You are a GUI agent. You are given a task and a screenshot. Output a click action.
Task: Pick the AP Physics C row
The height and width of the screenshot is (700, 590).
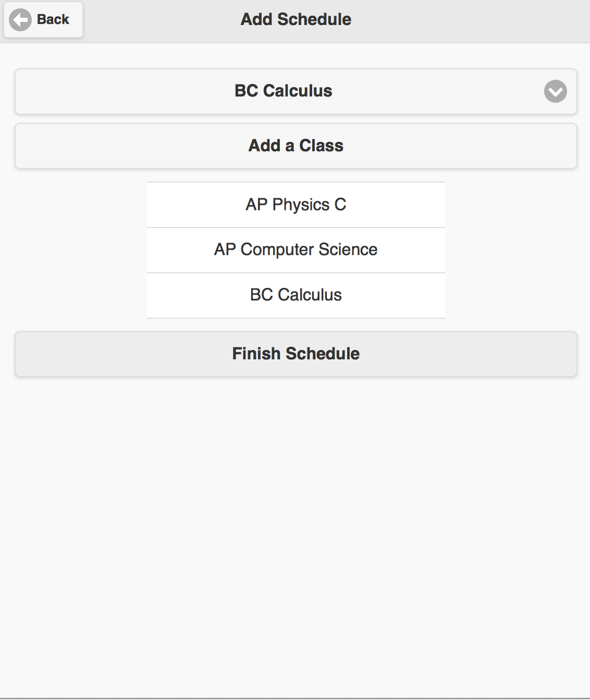click(x=296, y=204)
